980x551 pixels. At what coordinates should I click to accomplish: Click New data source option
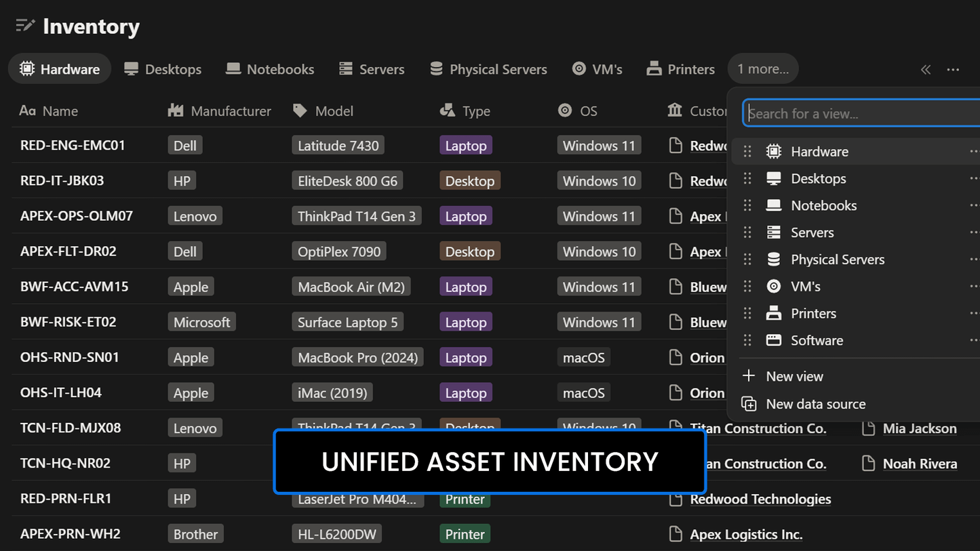click(815, 404)
